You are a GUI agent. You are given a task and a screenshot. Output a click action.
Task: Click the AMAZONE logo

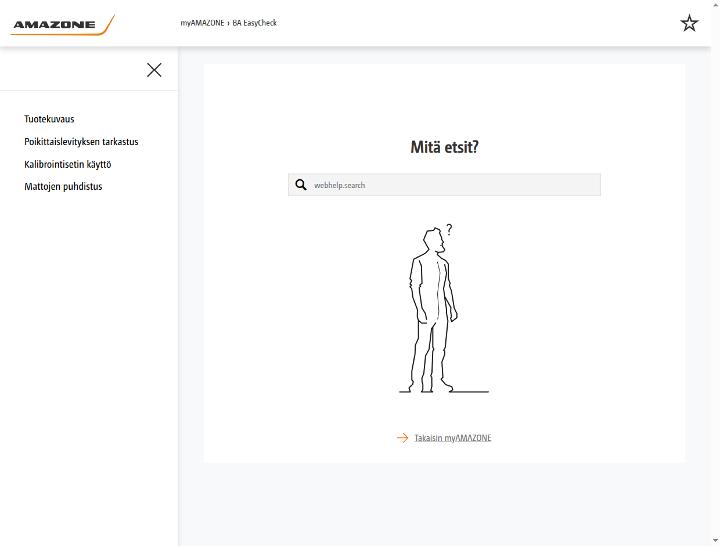point(62,24)
